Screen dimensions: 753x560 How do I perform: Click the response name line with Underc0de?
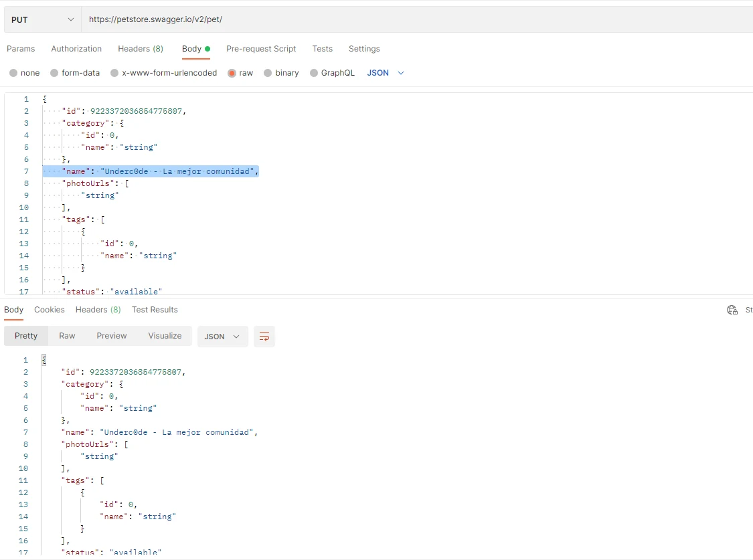point(159,432)
